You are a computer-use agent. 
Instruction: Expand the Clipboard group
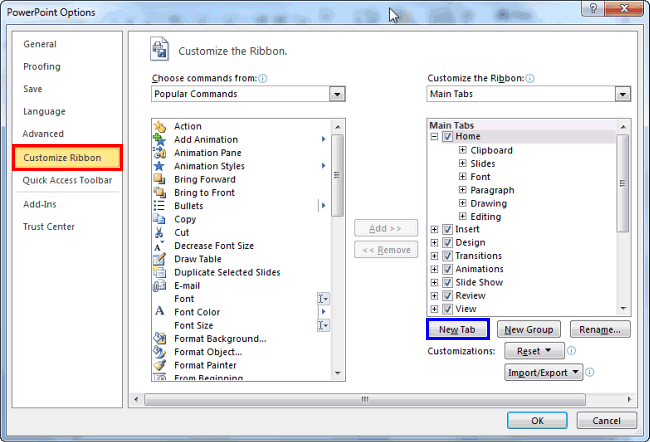(463, 150)
